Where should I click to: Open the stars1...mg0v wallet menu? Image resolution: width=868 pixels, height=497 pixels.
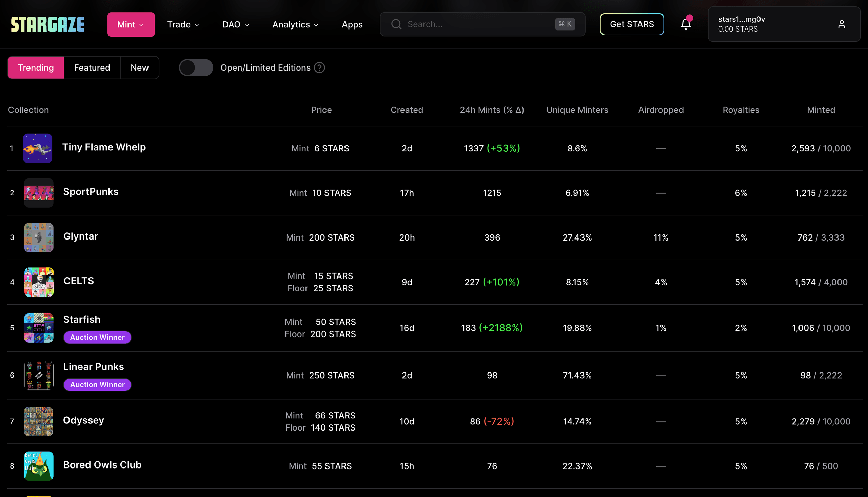(x=784, y=24)
